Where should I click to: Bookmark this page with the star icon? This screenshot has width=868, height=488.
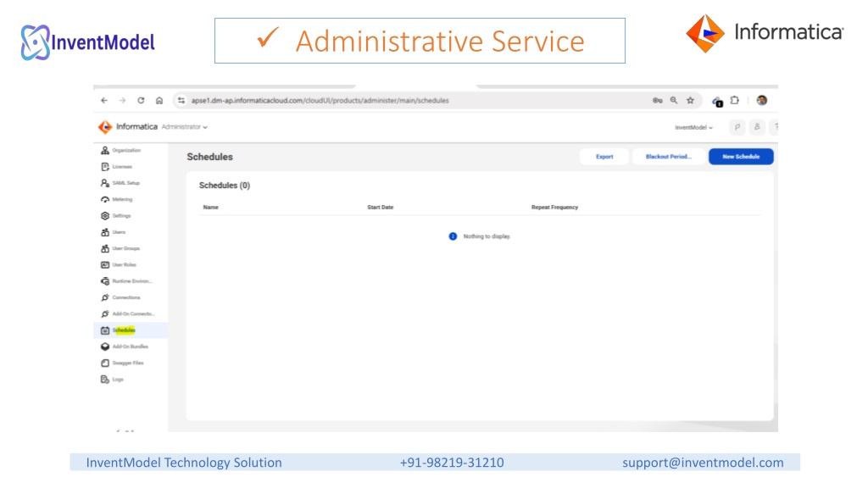point(690,101)
